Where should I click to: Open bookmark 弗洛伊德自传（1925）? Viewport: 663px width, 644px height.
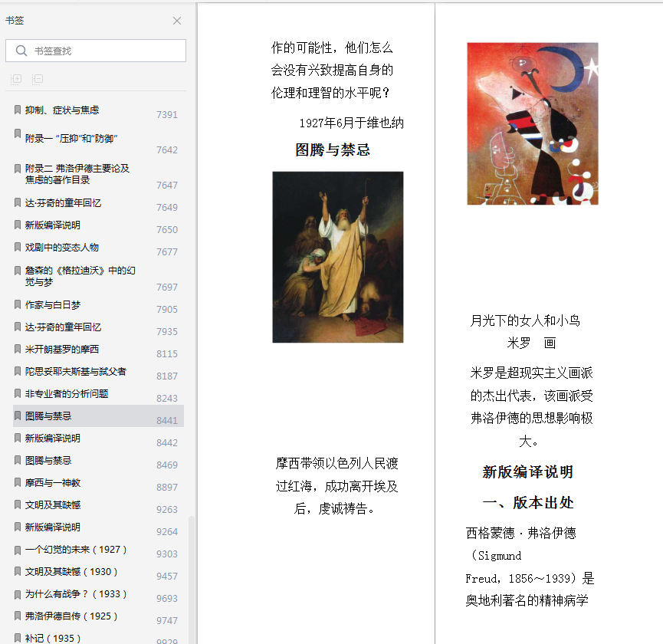(71, 616)
